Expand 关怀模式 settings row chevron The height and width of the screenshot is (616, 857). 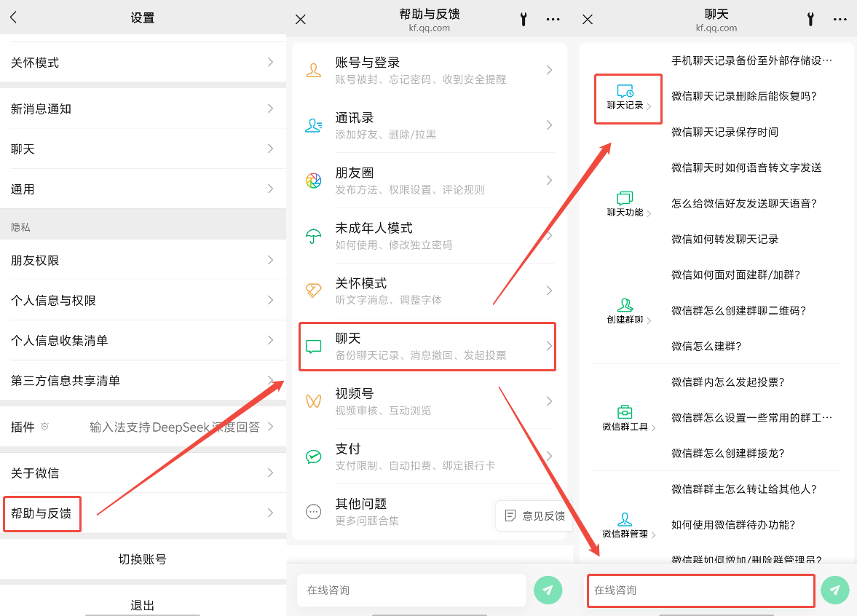tap(271, 63)
